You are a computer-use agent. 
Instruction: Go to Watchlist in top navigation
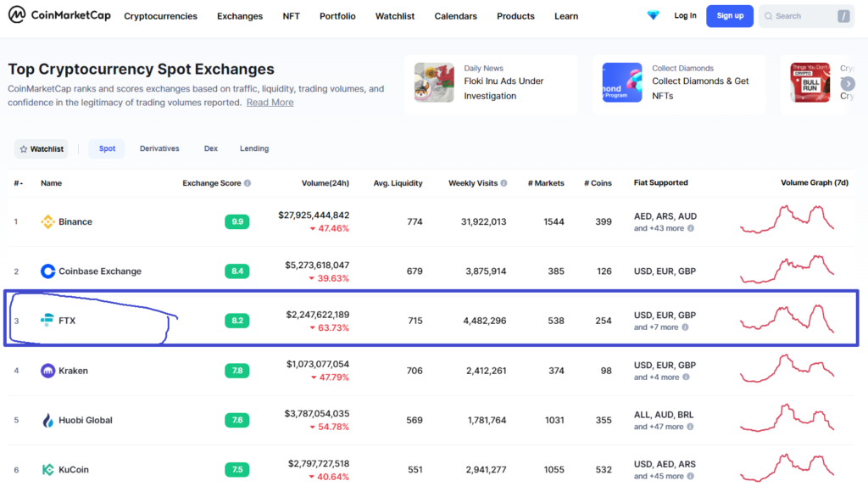click(x=395, y=16)
